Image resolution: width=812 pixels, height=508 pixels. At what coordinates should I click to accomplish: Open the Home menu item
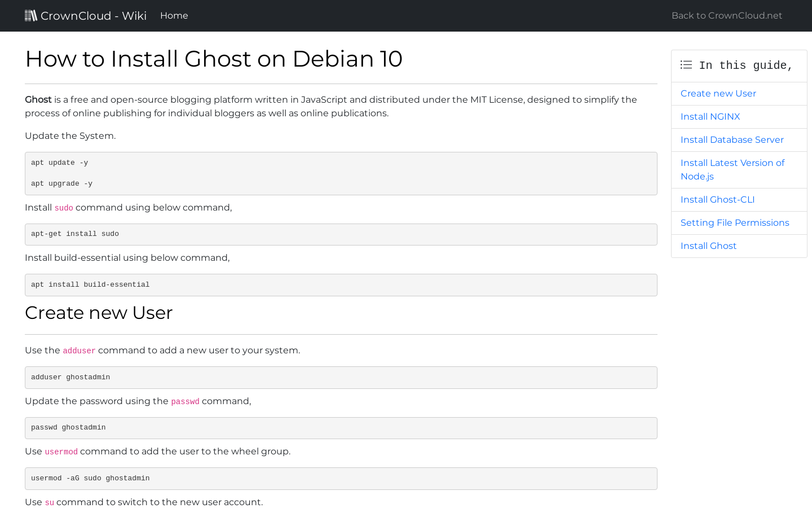tap(174, 15)
